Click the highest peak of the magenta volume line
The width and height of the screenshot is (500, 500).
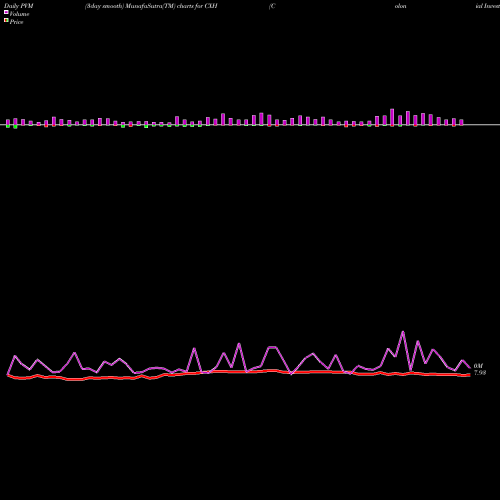(x=403, y=332)
